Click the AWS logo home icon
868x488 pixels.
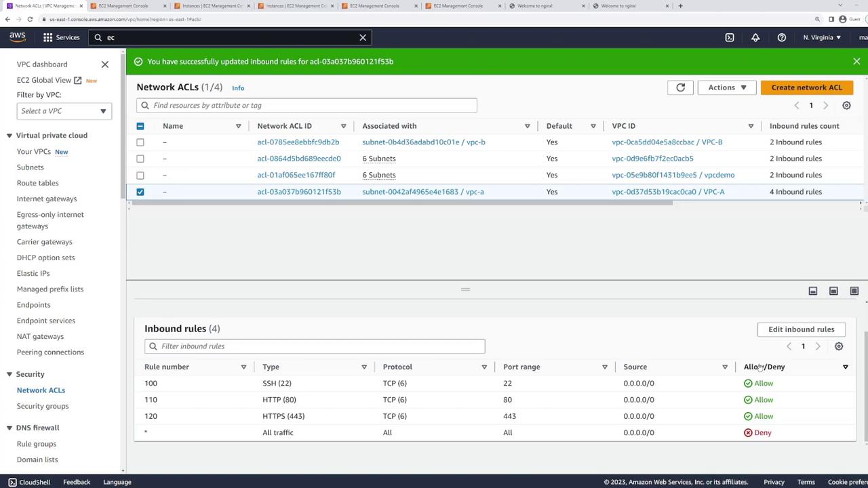point(17,37)
